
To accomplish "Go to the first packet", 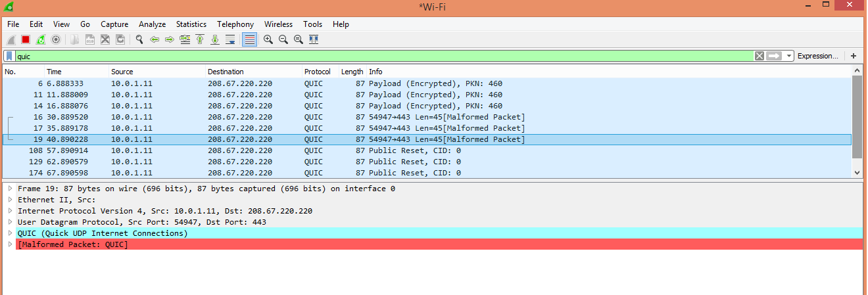I will pos(200,39).
